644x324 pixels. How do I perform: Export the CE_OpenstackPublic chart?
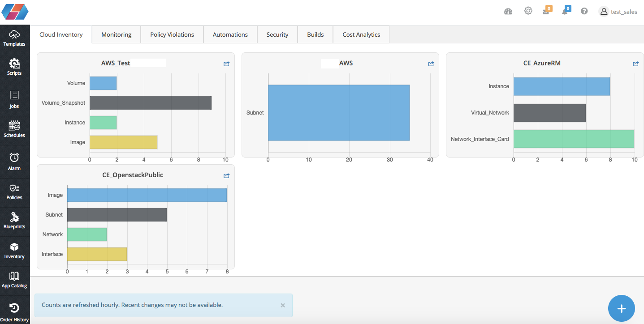tap(226, 175)
